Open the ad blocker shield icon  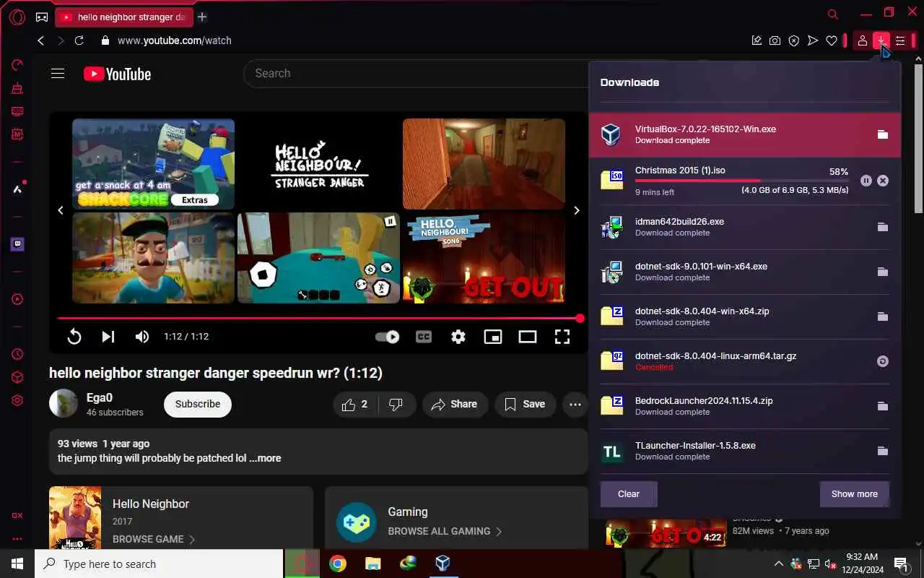[794, 40]
